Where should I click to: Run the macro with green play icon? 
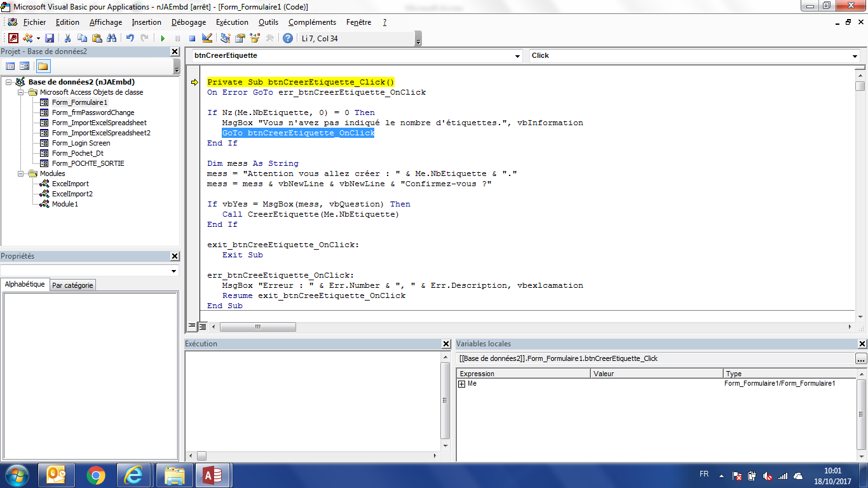pyautogui.click(x=163, y=38)
